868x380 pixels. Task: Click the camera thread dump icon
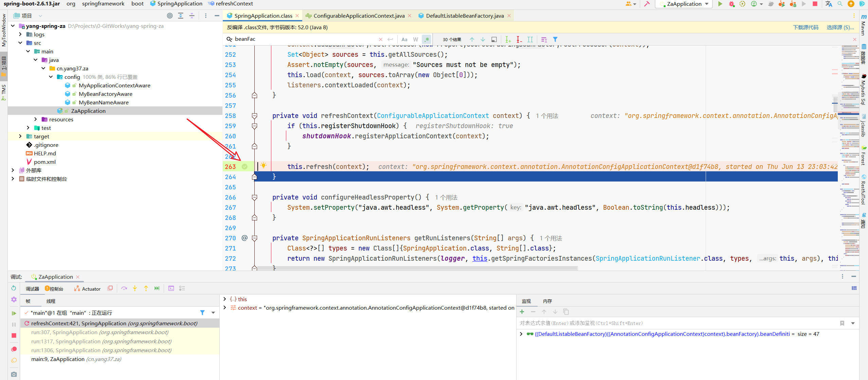click(x=14, y=374)
